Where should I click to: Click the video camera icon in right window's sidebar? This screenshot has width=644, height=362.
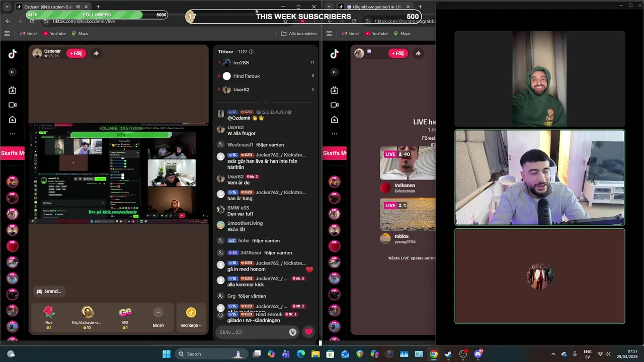(x=335, y=105)
